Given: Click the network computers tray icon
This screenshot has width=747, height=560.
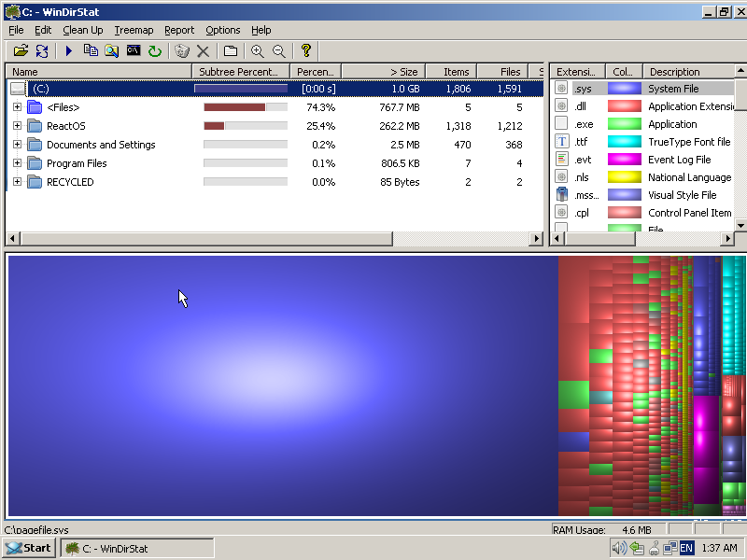Looking at the screenshot, I should tap(670, 548).
